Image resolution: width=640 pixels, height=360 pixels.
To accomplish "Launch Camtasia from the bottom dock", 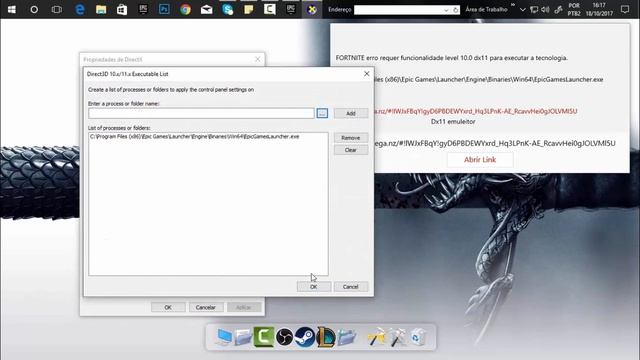I will [264, 337].
